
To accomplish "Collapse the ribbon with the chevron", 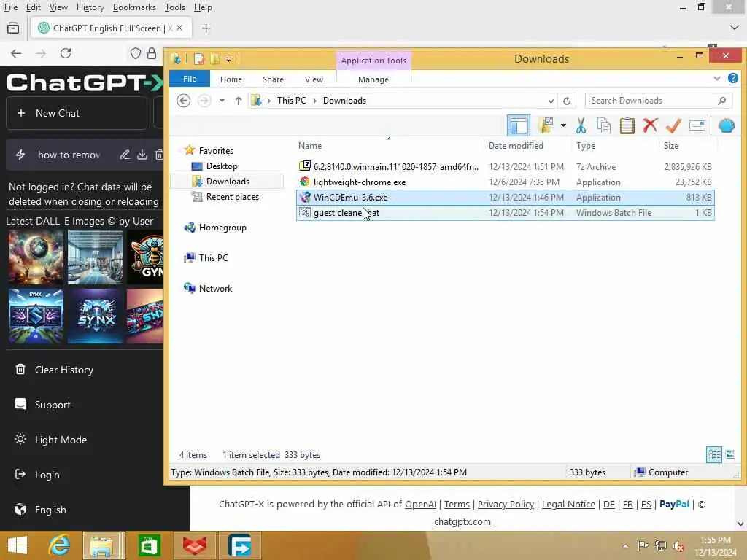I will click(x=717, y=79).
